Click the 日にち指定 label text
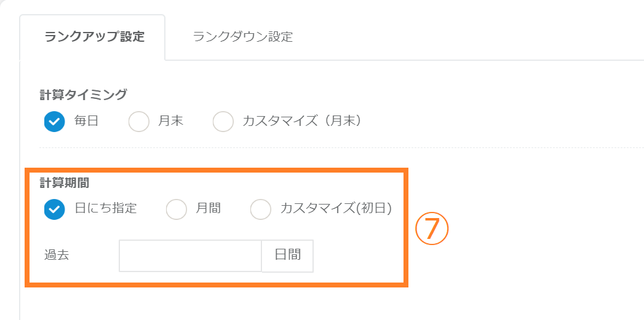This screenshot has height=320, width=644. (x=105, y=209)
